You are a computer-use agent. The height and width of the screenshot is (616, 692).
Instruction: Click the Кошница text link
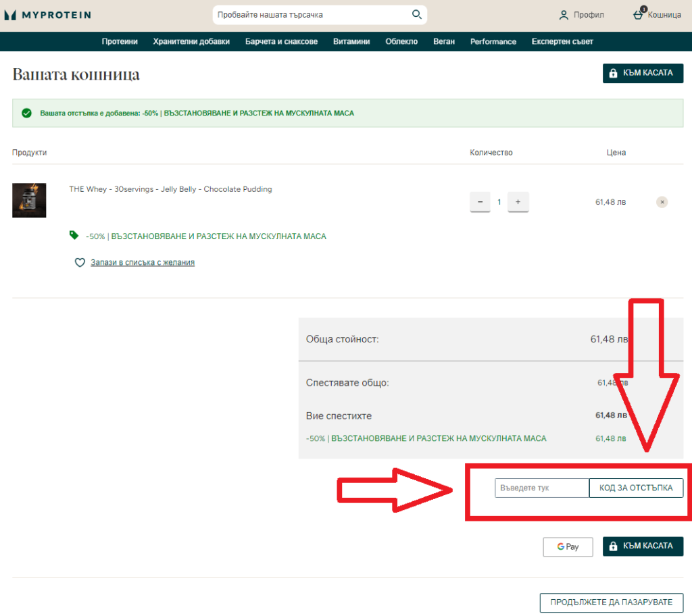click(x=665, y=15)
